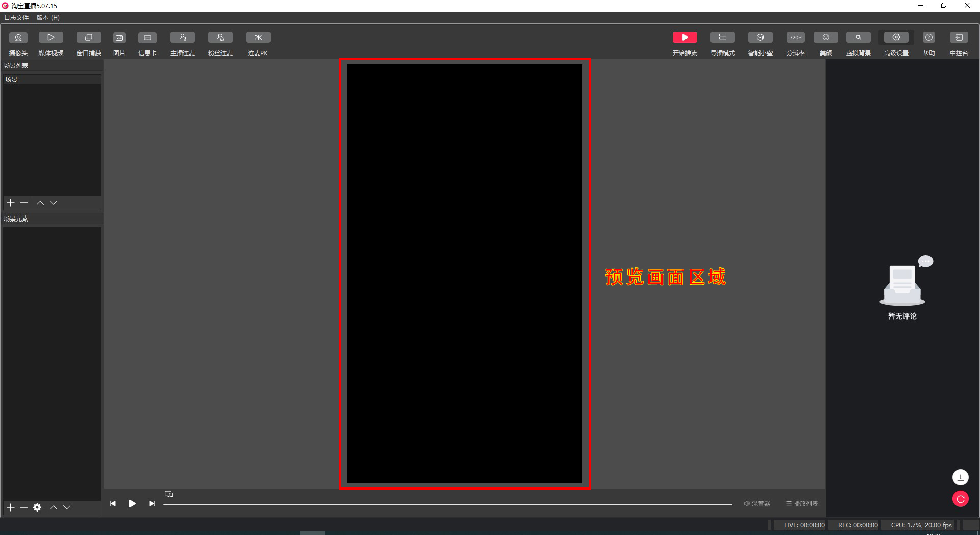Screen dimensions: 980x535
Task: Add a camera source with 摄像头
Action: coord(18,43)
